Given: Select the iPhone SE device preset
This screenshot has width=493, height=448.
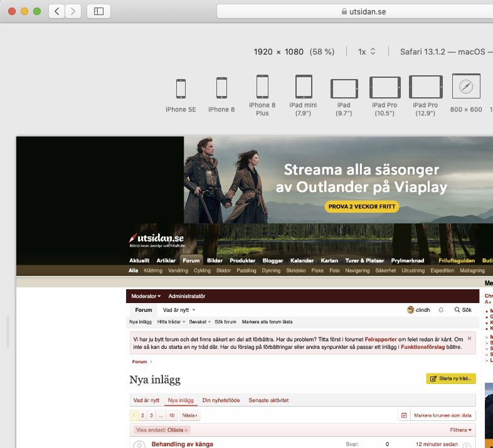Looking at the screenshot, I should 181,88.
